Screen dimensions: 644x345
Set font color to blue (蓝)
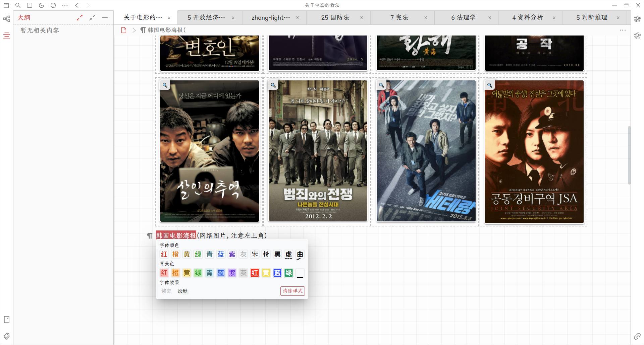tap(221, 255)
